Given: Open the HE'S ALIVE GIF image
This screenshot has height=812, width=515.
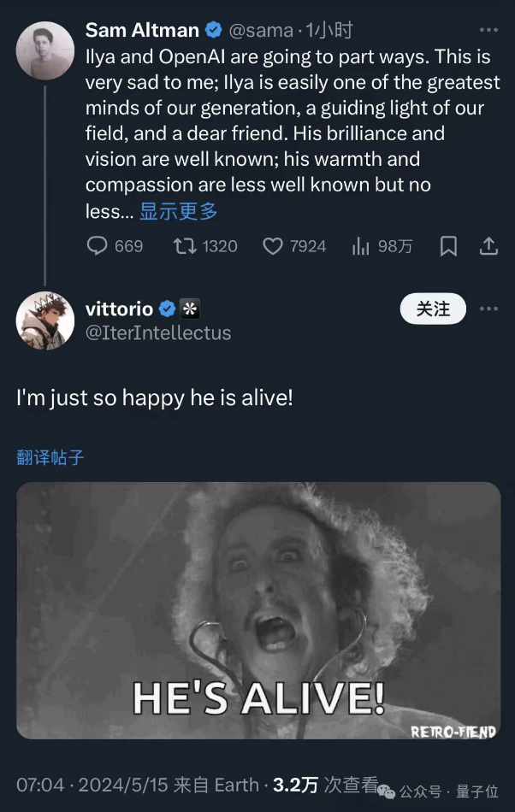Looking at the screenshot, I should (258, 610).
